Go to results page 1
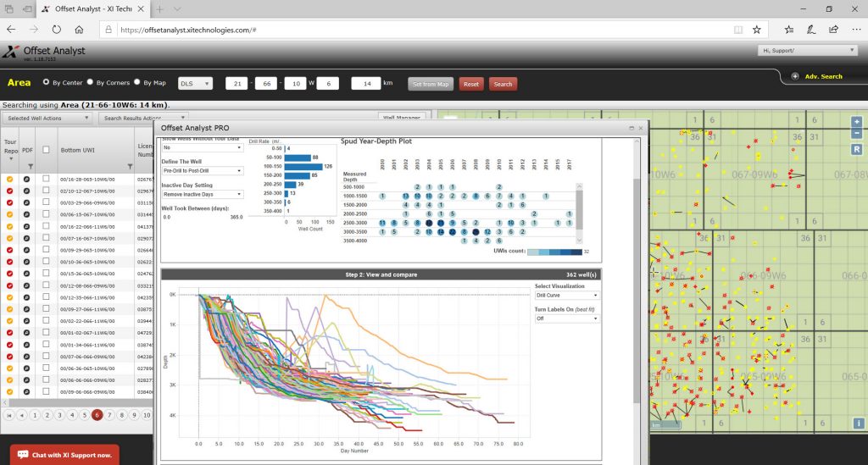 tap(35, 415)
